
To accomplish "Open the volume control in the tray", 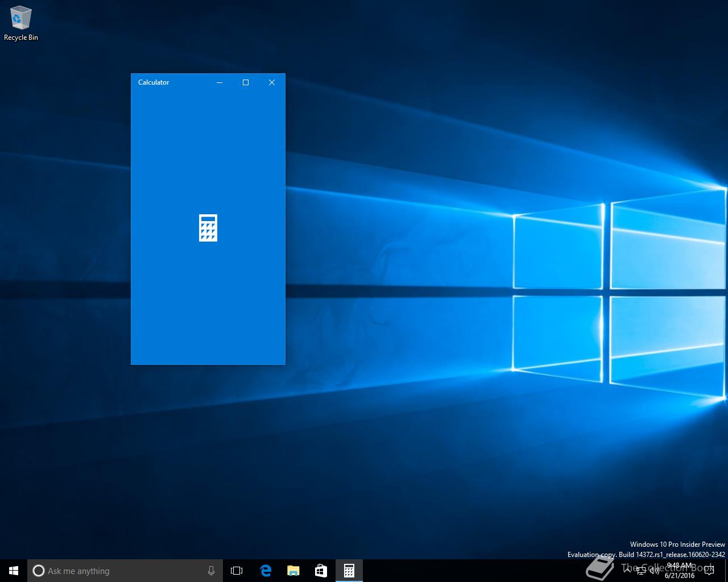I will (655, 571).
